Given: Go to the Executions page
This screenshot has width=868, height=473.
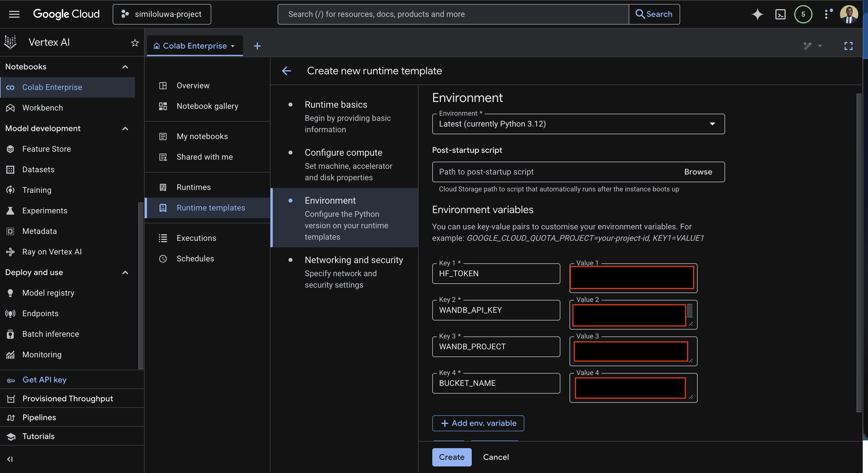Looking at the screenshot, I should (196, 238).
